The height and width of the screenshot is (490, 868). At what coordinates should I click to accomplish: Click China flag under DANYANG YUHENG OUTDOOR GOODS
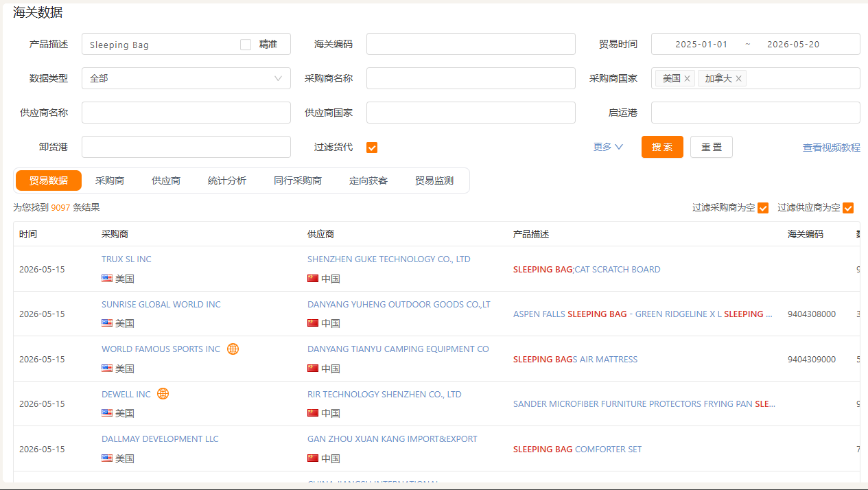(313, 323)
